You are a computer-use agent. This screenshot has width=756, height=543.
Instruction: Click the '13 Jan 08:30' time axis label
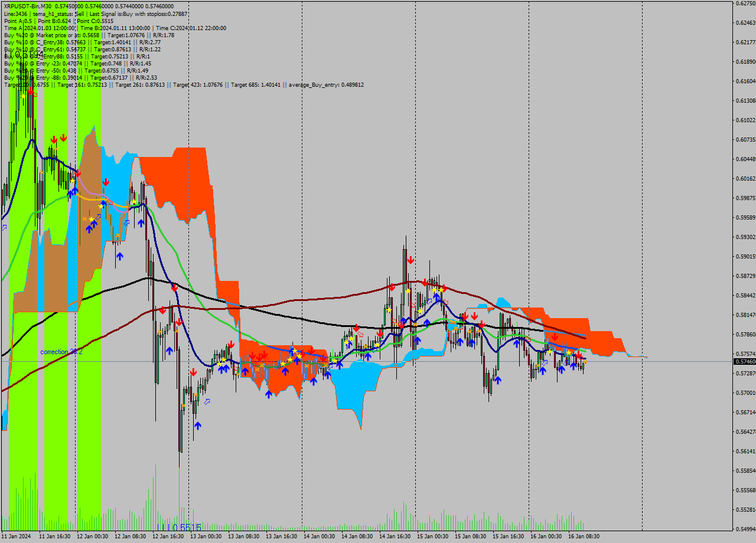click(244, 537)
